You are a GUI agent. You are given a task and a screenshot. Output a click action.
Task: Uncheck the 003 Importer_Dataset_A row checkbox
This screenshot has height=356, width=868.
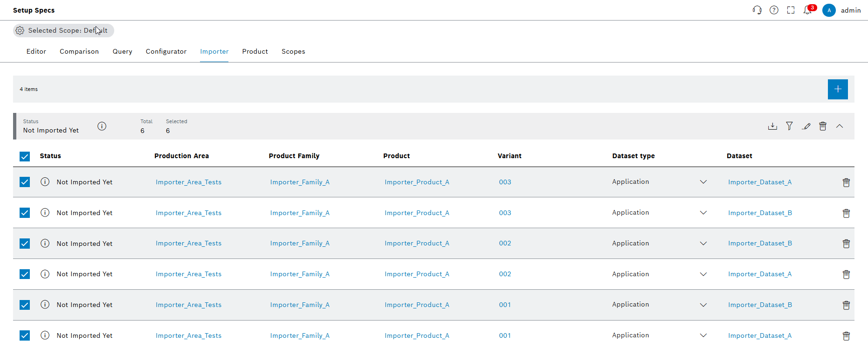pos(25,182)
